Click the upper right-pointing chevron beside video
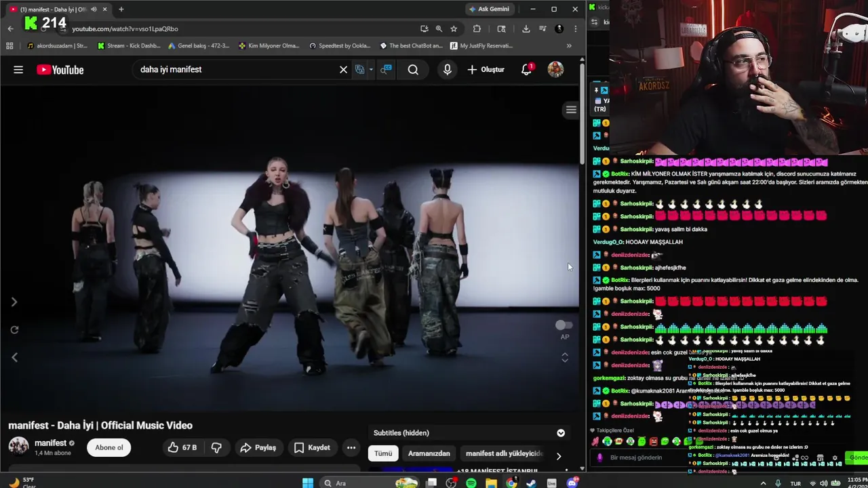 click(x=14, y=302)
